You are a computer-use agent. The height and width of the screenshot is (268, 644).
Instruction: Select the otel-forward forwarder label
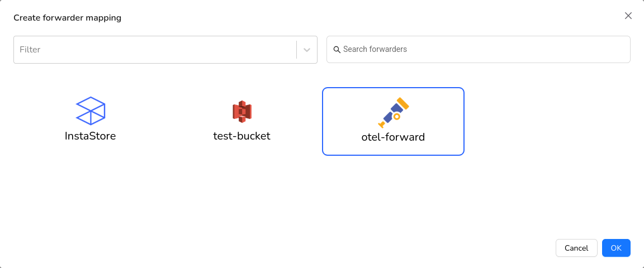(x=393, y=137)
